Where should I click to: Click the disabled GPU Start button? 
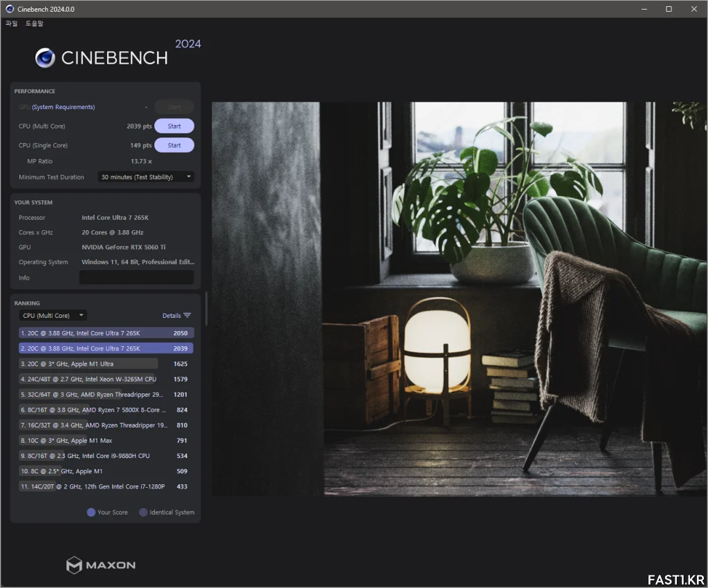[x=174, y=107]
